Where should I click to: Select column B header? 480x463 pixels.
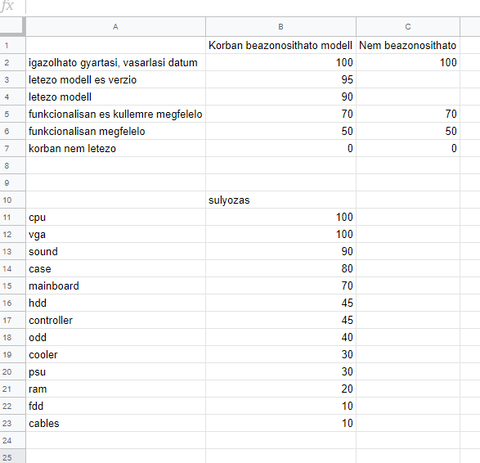pos(281,27)
